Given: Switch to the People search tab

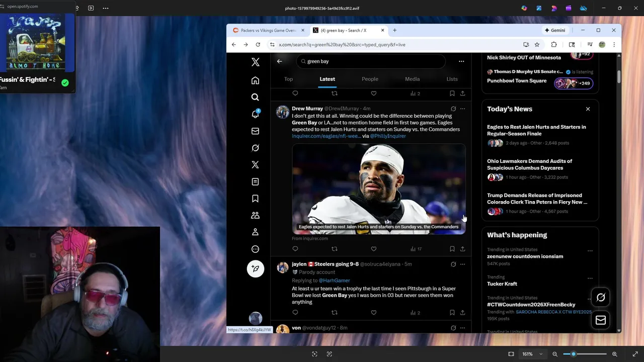Looking at the screenshot, I should (370, 79).
